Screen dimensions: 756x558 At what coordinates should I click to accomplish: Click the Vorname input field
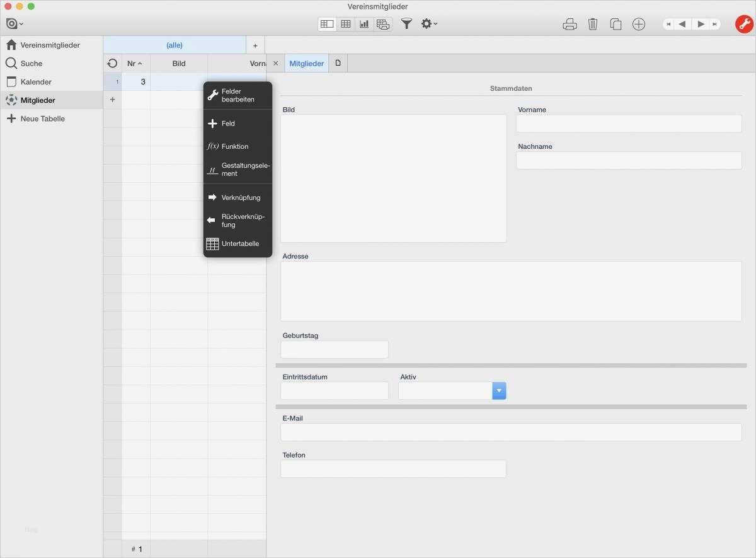pyautogui.click(x=629, y=124)
